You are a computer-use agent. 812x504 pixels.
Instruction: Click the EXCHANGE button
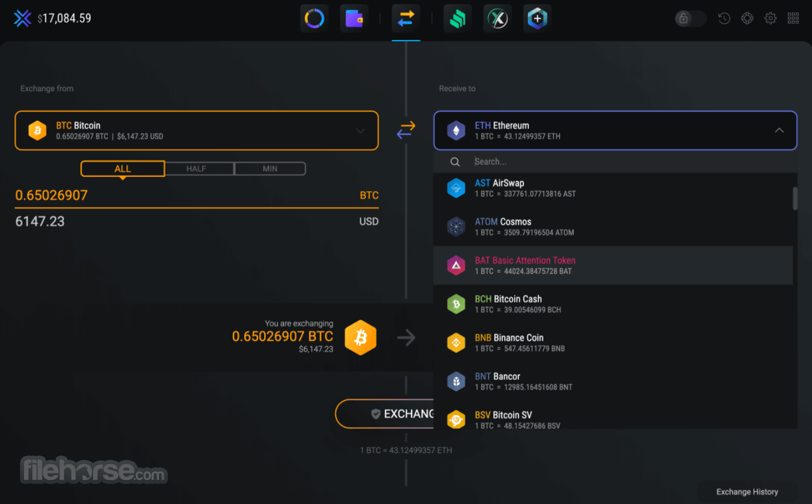pos(386,414)
